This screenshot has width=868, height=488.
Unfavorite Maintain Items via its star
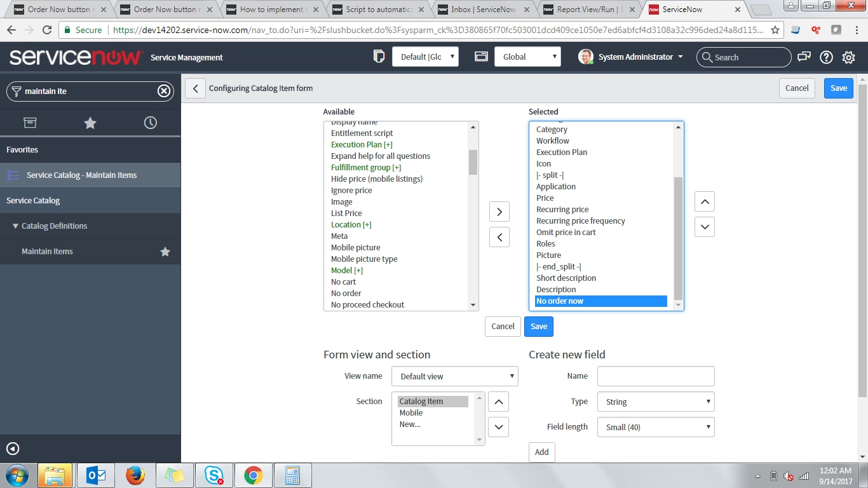coord(165,251)
